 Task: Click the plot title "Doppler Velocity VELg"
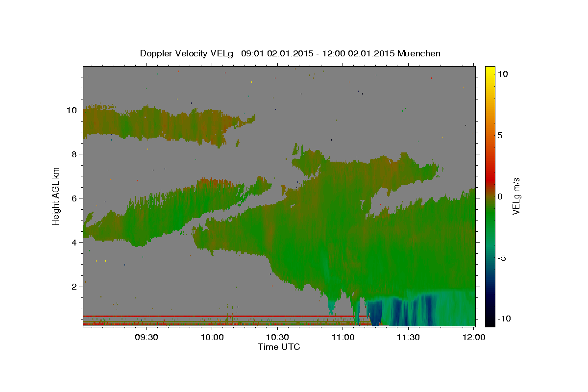[x=188, y=53]
